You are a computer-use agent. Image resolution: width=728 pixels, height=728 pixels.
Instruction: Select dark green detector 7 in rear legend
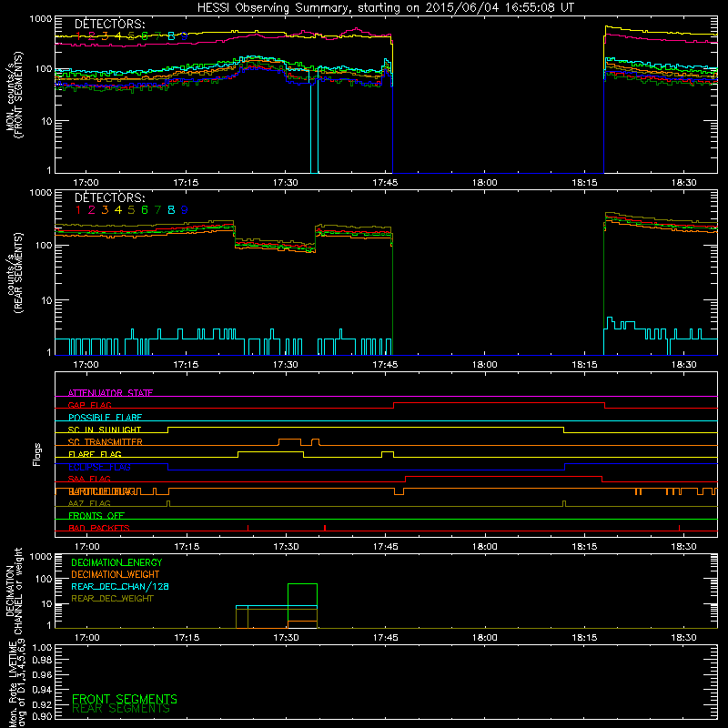pos(157,210)
